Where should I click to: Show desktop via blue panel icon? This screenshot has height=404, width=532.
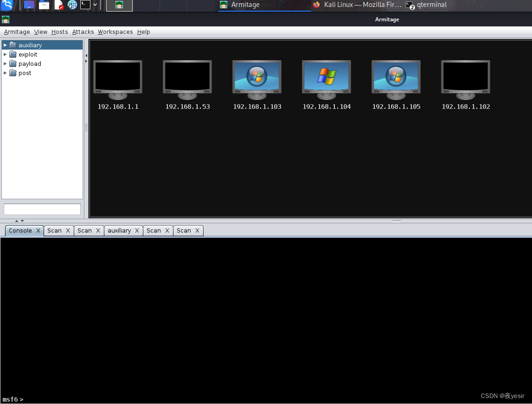[x=29, y=5]
